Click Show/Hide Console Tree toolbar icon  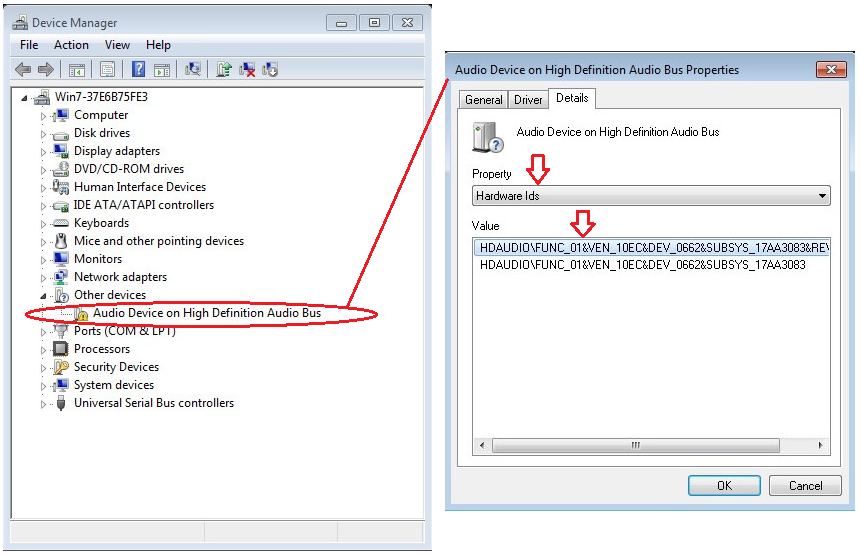[76, 70]
